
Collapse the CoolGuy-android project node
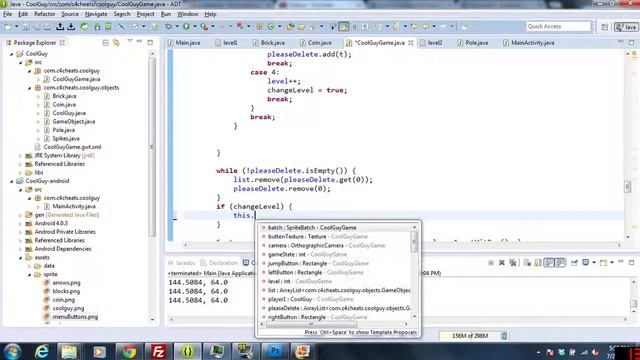click(x=12, y=181)
